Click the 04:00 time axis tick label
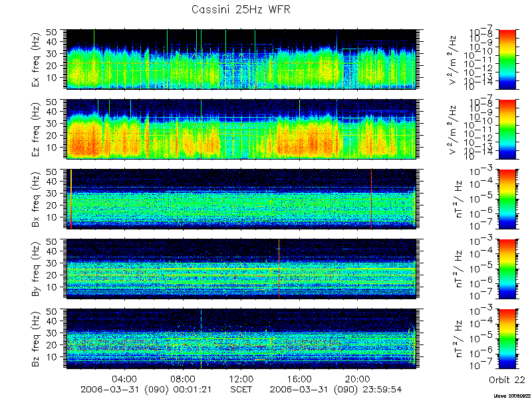This screenshot has height=399, width=532. pyautogui.click(x=125, y=378)
